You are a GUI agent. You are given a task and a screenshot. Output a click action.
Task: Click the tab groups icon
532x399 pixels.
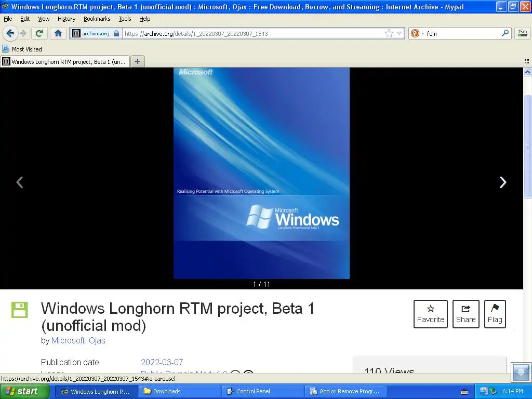(x=527, y=61)
